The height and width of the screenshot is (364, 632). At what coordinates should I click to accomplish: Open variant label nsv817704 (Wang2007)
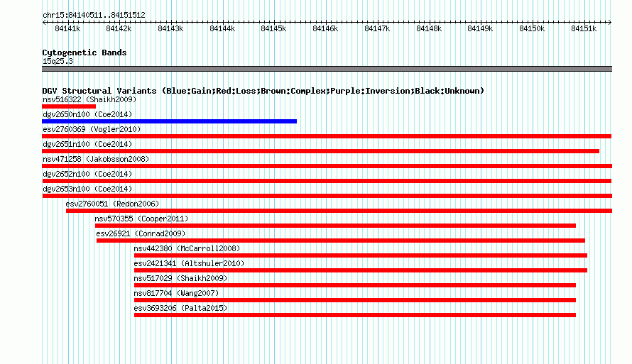point(176,293)
